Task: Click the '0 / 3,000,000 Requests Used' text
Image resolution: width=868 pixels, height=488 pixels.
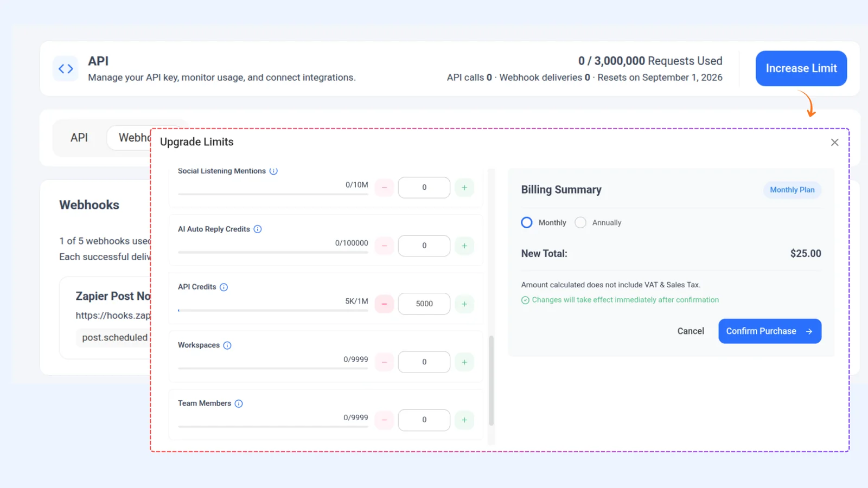Action: click(x=650, y=61)
